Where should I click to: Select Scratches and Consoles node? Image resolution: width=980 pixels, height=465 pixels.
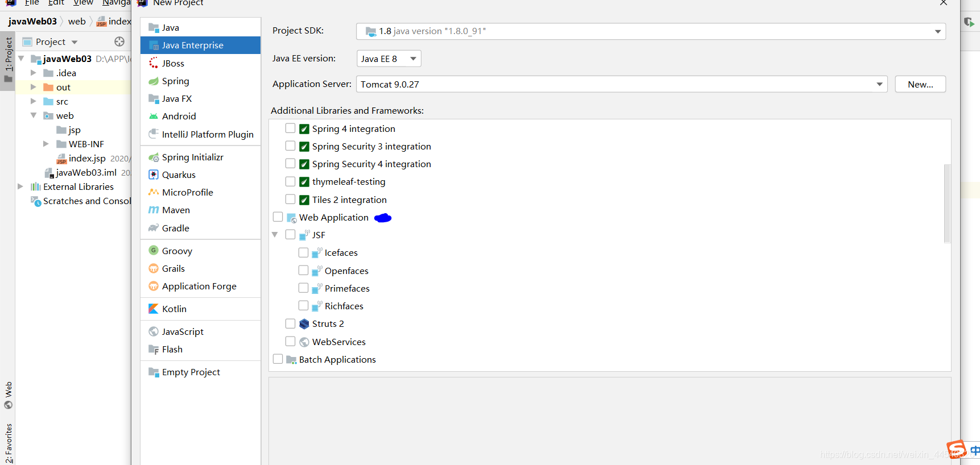click(81, 201)
